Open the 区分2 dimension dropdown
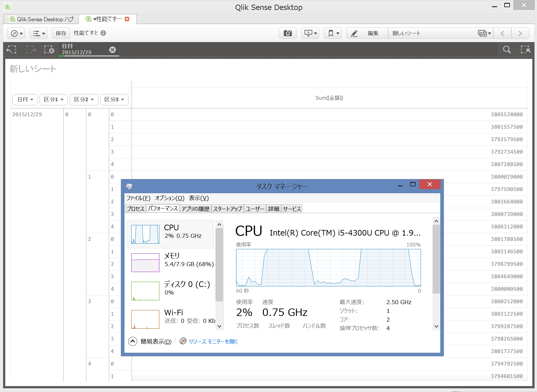537x392 pixels. [x=84, y=99]
